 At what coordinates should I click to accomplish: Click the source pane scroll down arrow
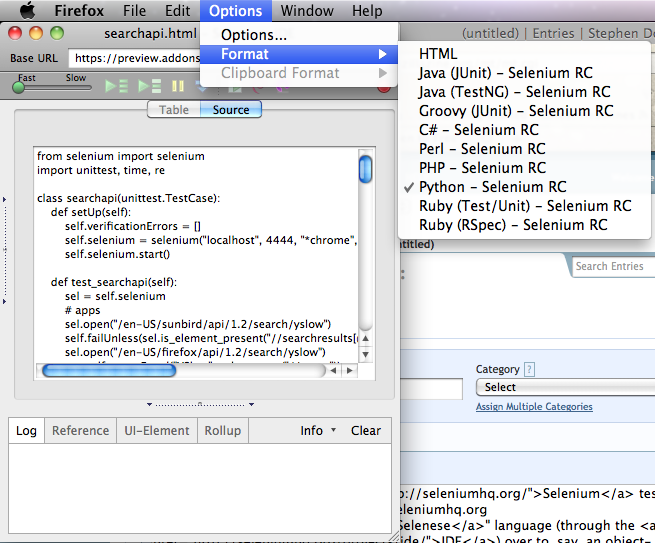click(x=366, y=355)
